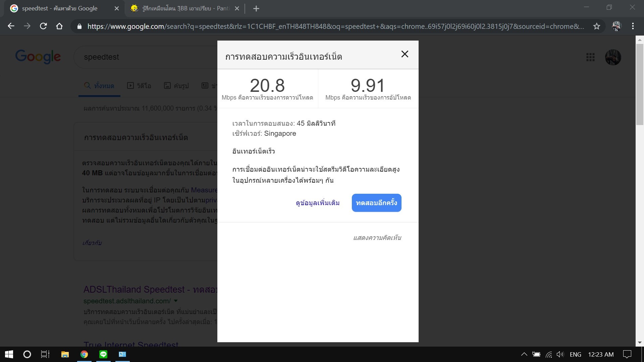The image size is (644, 362).
Task: Open LINE app from taskbar
Action: [103, 354]
